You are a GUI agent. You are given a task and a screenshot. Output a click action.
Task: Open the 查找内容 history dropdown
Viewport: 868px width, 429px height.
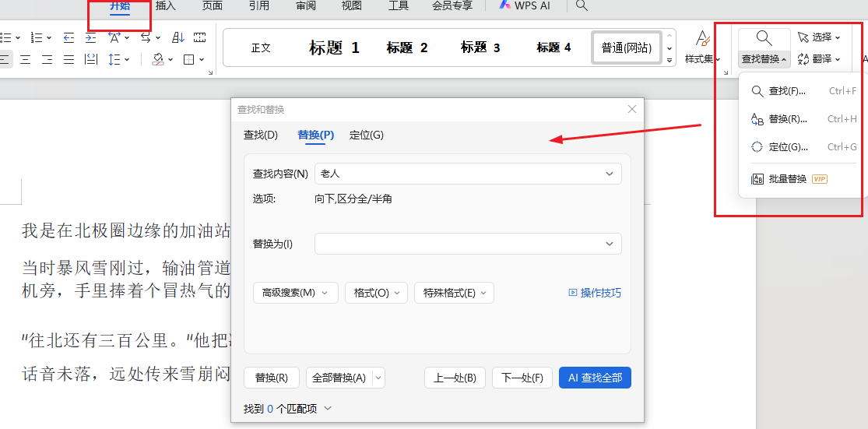click(610, 174)
